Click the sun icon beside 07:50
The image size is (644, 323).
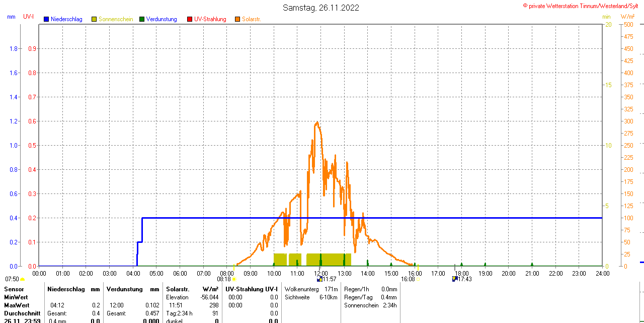[x=23, y=279]
